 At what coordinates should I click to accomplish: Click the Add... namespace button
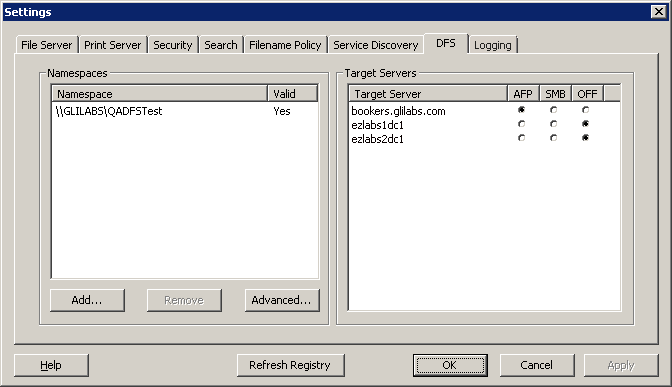pos(87,300)
